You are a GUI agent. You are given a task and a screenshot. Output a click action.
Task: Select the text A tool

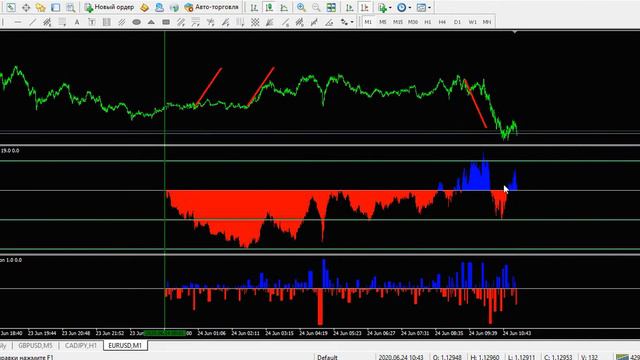coord(77,22)
